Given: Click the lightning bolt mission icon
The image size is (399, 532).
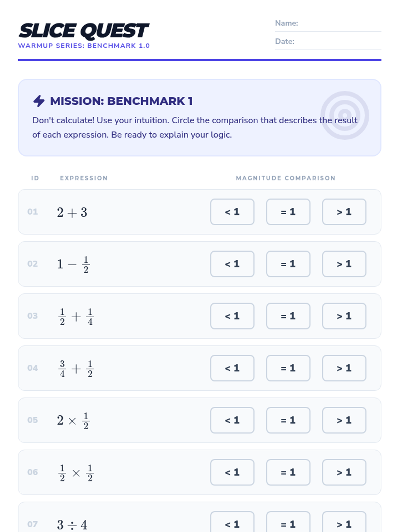Looking at the screenshot, I should click(x=39, y=101).
